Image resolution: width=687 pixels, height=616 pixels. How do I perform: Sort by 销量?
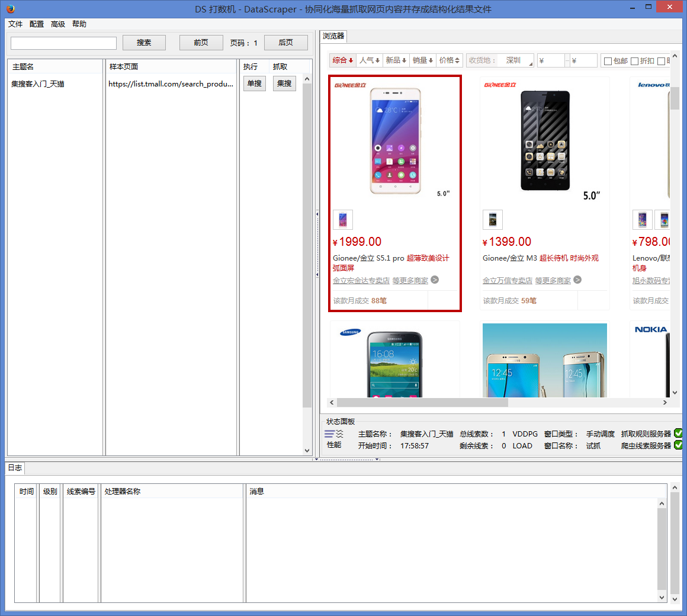point(423,60)
